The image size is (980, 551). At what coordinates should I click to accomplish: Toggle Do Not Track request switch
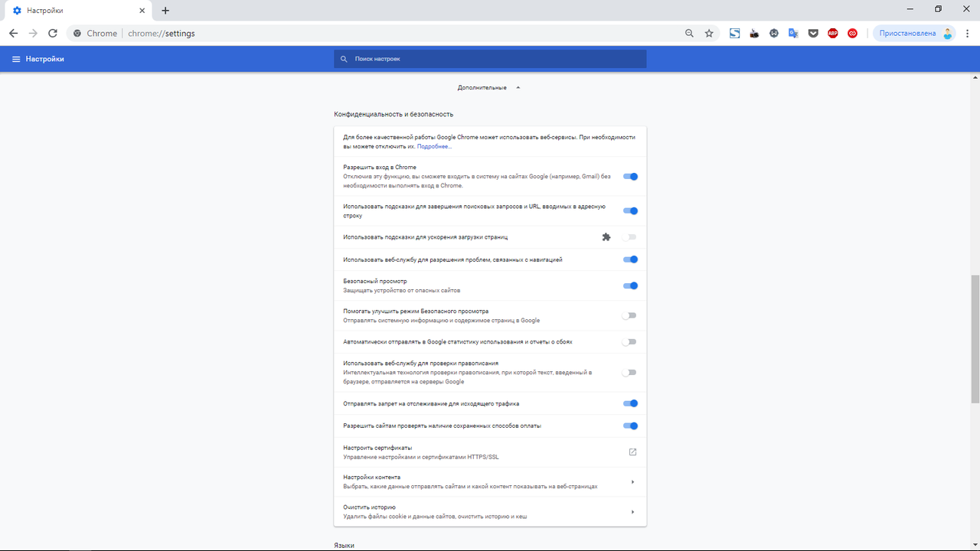tap(630, 403)
